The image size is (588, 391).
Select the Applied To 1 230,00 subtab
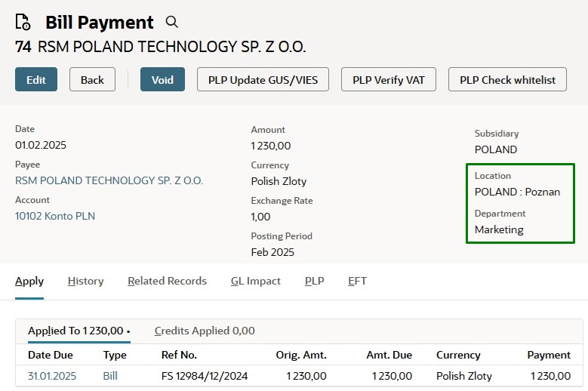(x=79, y=331)
